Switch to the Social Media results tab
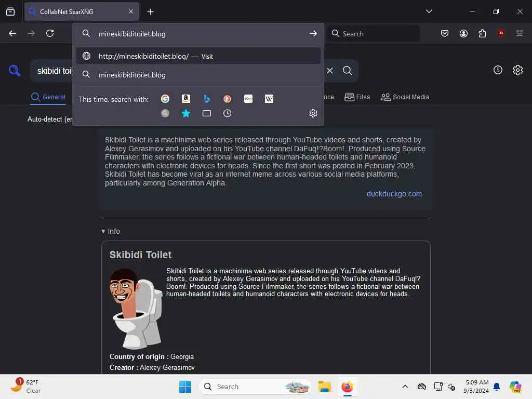This screenshot has height=399, width=532. 405,97
